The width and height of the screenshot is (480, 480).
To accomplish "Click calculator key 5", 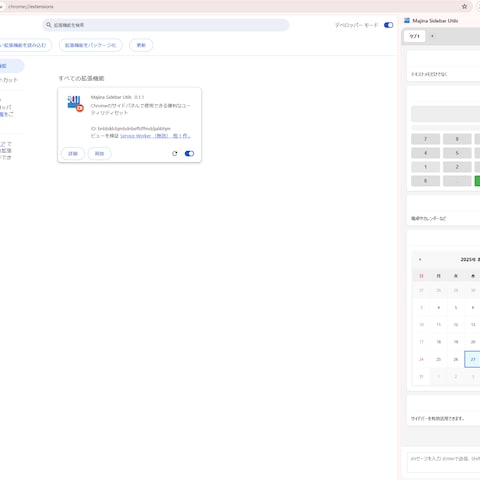I will click(x=457, y=153).
